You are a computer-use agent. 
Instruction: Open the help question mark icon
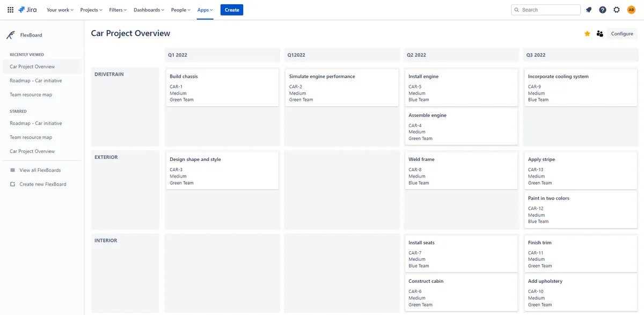603,10
